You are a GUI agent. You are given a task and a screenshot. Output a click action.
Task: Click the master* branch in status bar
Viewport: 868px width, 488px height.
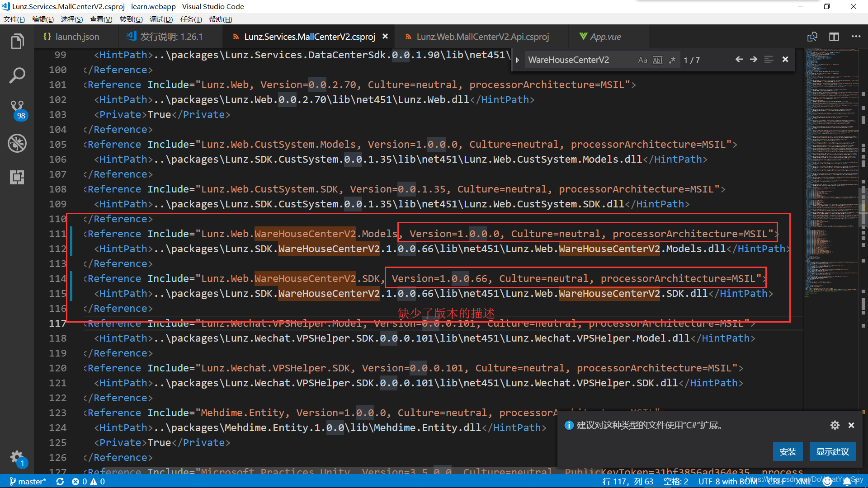pos(28,482)
